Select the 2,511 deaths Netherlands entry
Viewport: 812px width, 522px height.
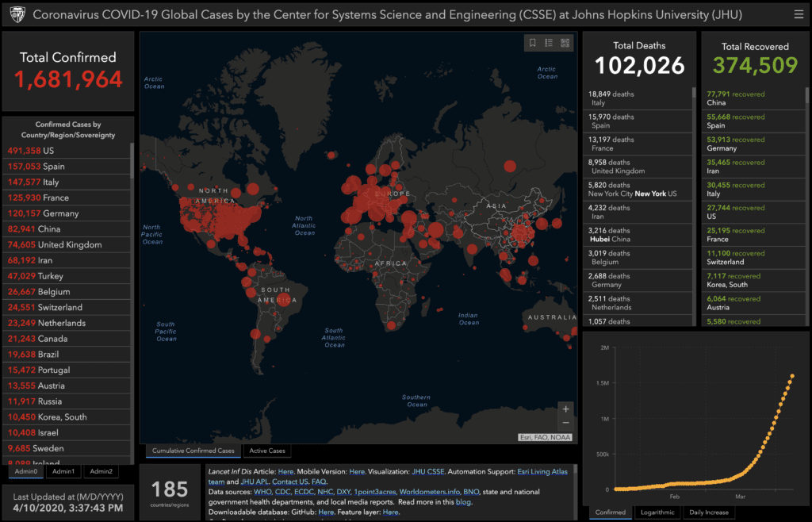tap(638, 303)
